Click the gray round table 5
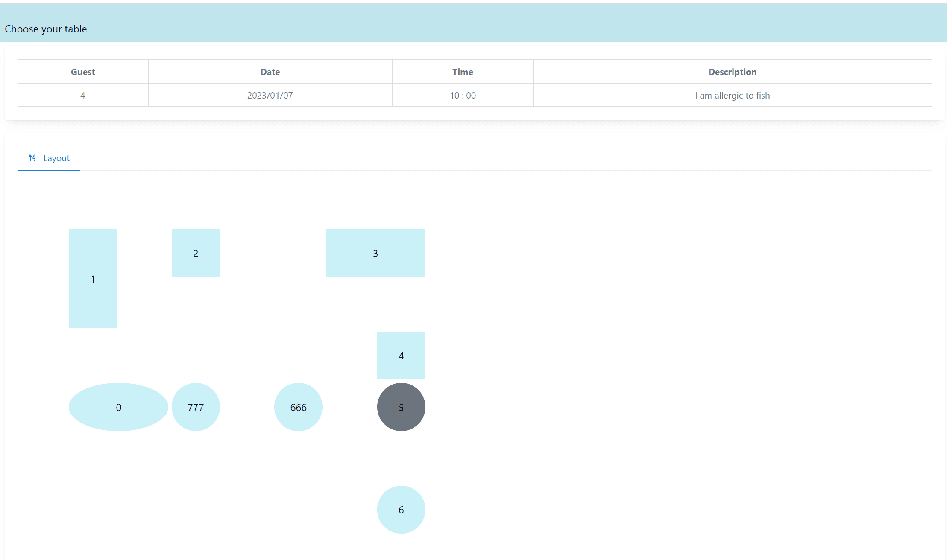Image resolution: width=947 pixels, height=560 pixels. pyautogui.click(x=401, y=407)
